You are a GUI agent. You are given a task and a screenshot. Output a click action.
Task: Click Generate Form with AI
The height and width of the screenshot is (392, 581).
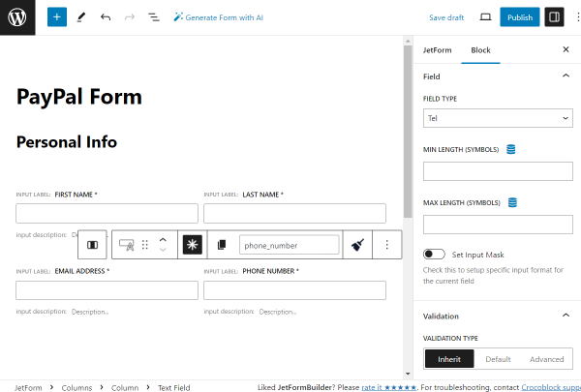coord(218,17)
